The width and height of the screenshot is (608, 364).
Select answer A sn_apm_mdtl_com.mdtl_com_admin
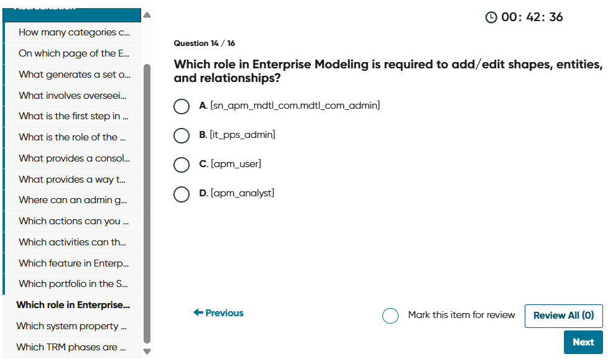pos(181,106)
